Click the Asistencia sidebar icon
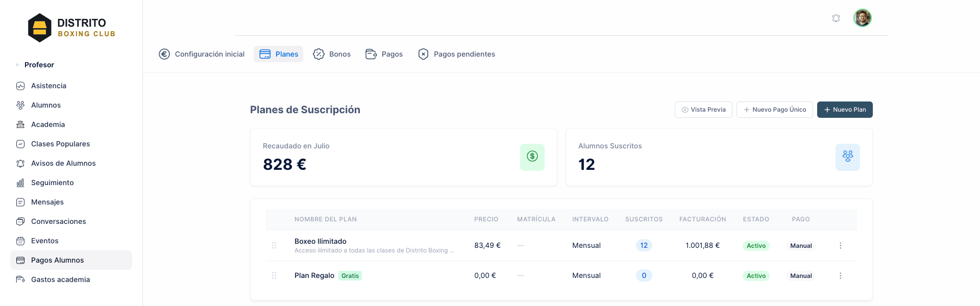The height and width of the screenshot is (306, 980). (20, 86)
